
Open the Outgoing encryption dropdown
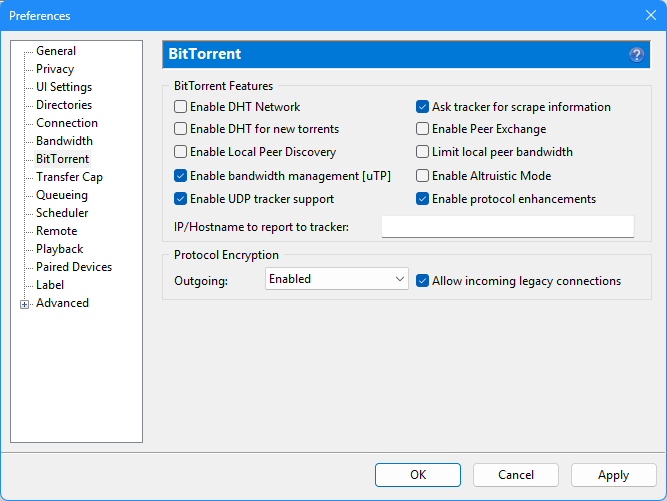coord(336,279)
